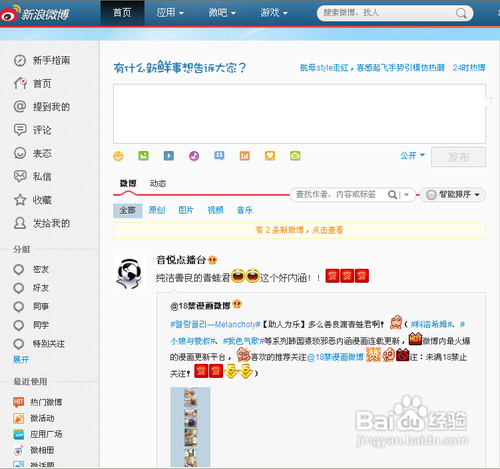Image resolution: width=500 pixels, height=469 pixels.
Task: Open the feed search options arrow
Action: click(406, 195)
